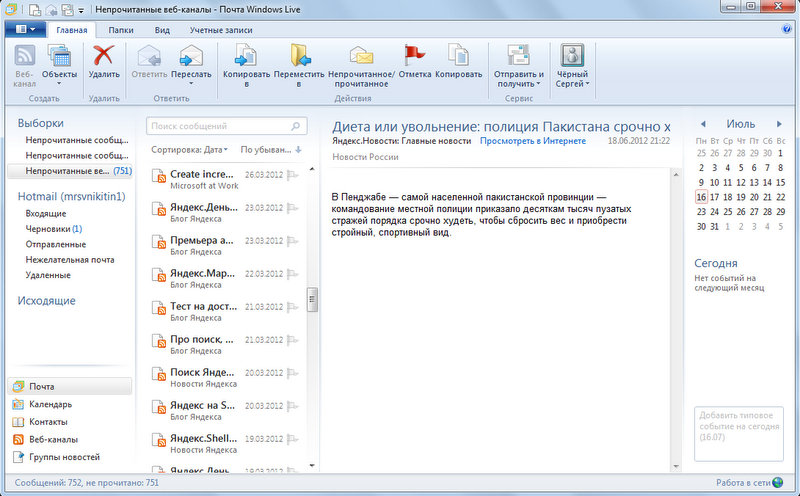800x496 pixels.
Task: Click the Работа в сети globe icon
Action: (778, 482)
